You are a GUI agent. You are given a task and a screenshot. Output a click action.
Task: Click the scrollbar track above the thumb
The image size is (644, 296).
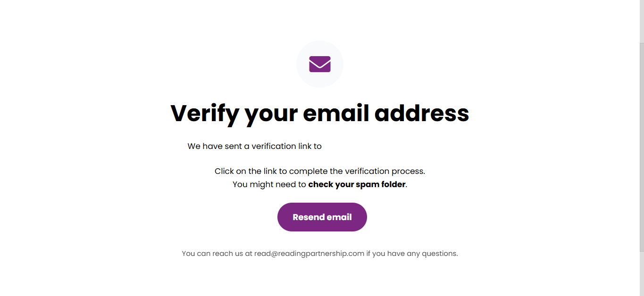point(642,21)
